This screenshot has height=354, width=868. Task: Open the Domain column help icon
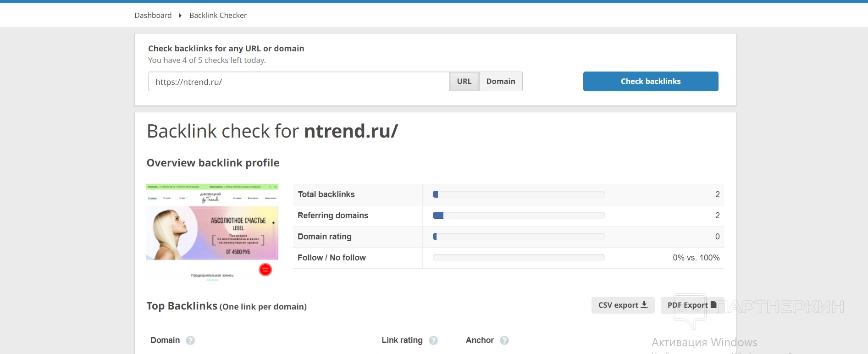click(x=190, y=340)
